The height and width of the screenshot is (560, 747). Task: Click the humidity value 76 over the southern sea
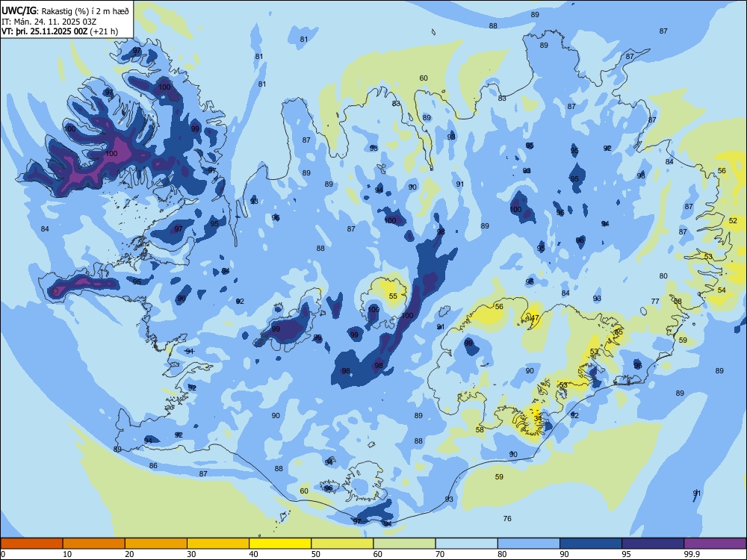tap(507, 519)
